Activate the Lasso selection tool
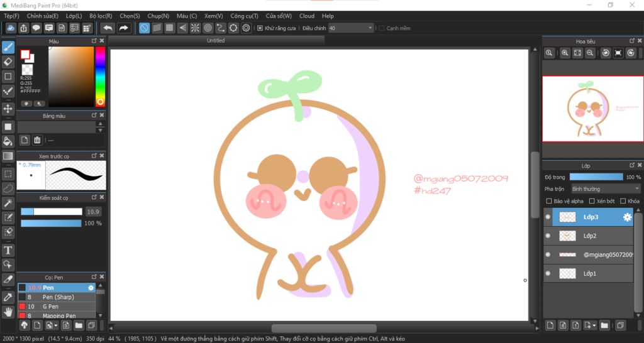Viewport: 644px width, 343px height. 8,188
